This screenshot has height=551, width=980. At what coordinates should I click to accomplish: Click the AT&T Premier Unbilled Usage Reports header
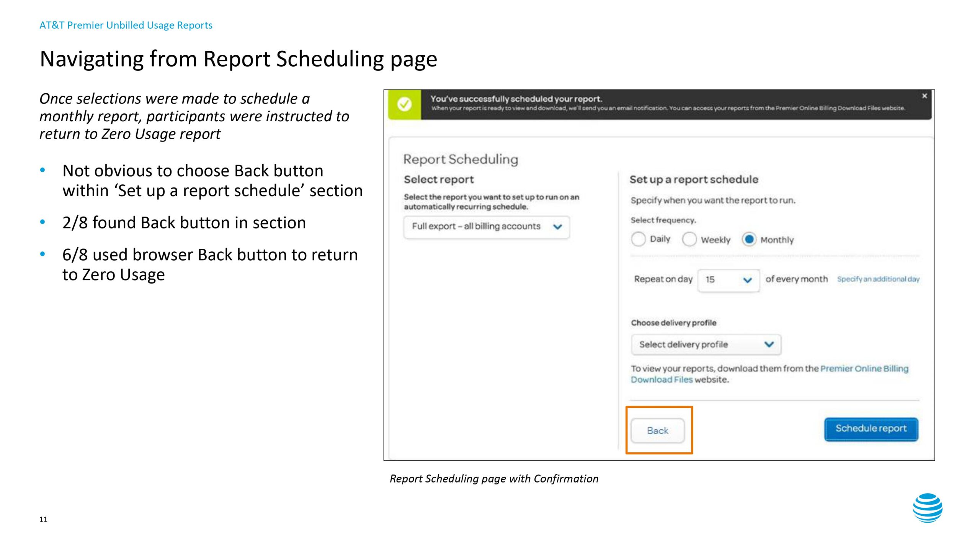pyautogui.click(x=126, y=25)
